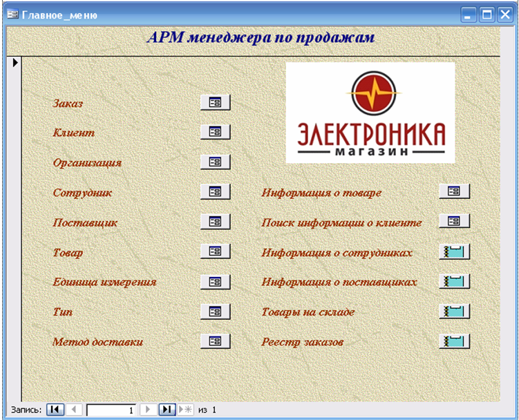This screenshot has width=519, height=420.
Task: Open the Заказ form button
Action: (x=215, y=103)
